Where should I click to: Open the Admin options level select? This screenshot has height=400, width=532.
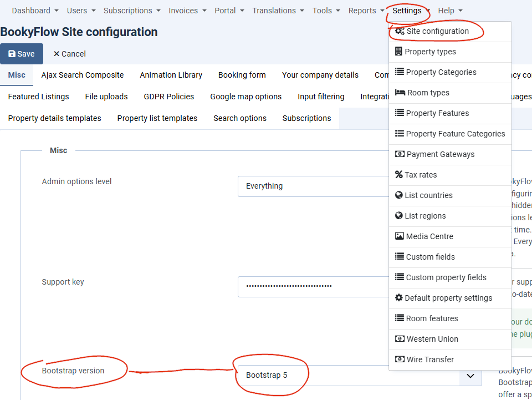tap(313, 186)
